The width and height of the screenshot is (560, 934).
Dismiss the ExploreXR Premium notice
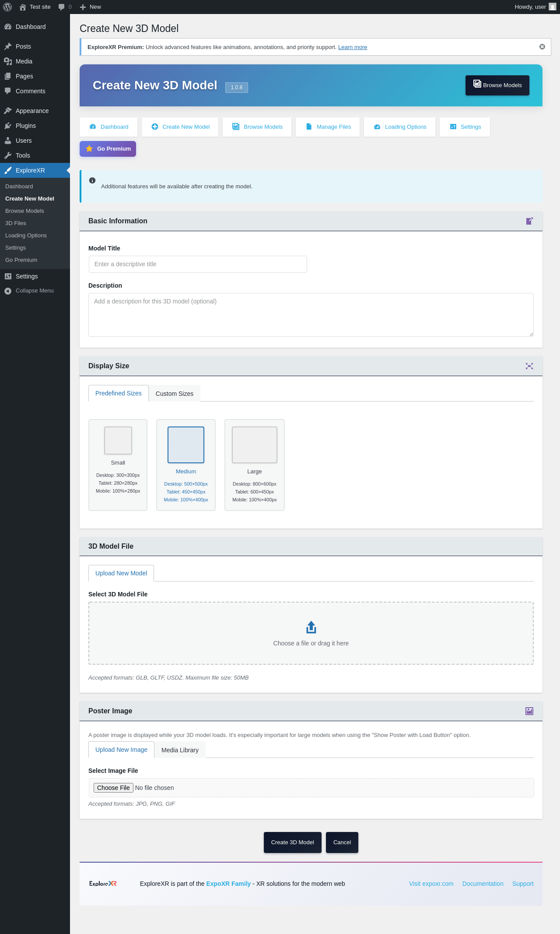(542, 47)
